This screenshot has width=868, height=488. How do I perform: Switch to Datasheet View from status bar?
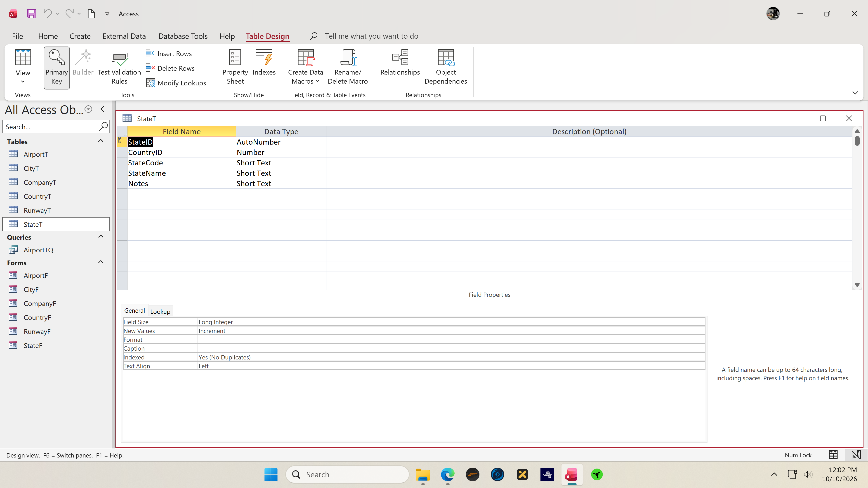point(833,455)
